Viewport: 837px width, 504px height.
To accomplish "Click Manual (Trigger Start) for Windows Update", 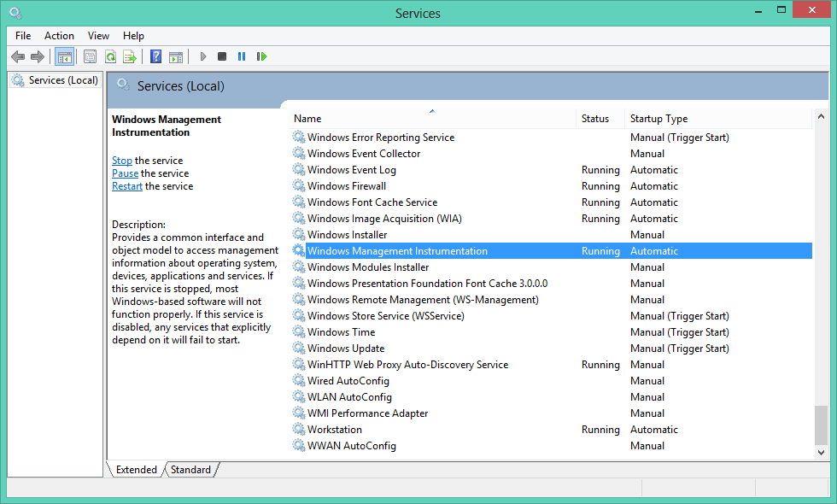I will (680, 349).
